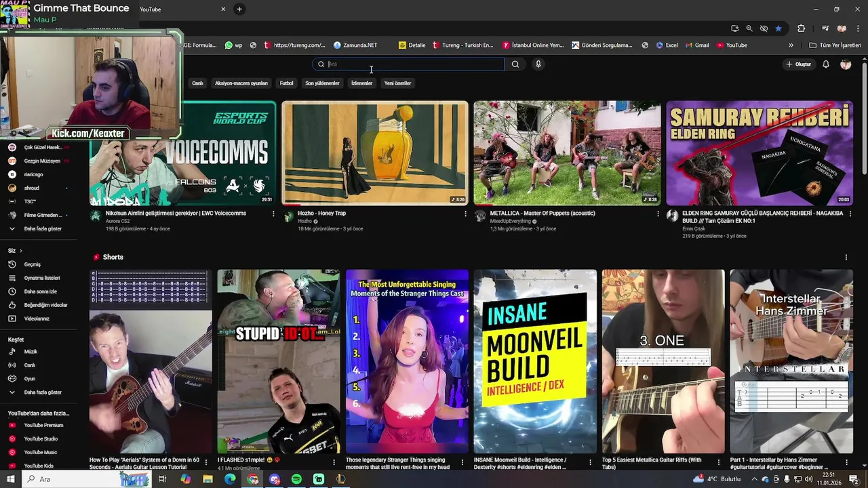Open the İstanbul Online Yem... bookmark
Viewport: 868px width, 488px height.
533,45
